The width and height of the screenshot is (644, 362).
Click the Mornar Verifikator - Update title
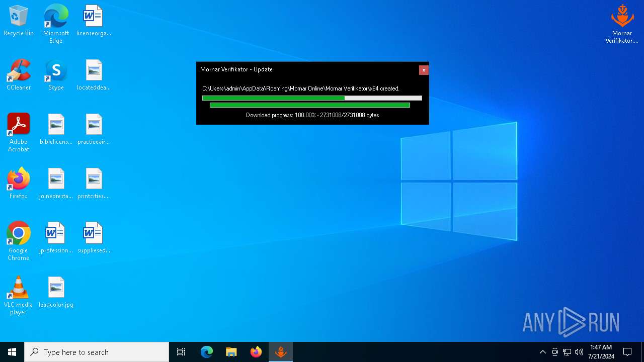(236, 69)
